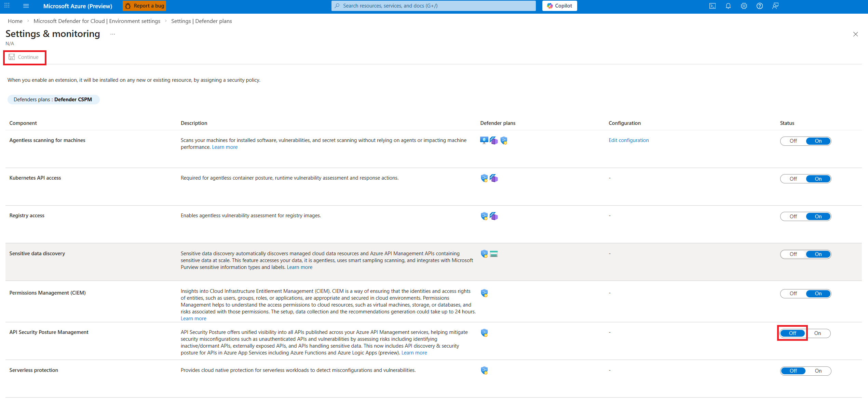Focus the search resources field
The width and height of the screenshot is (868, 401).
pyautogui.click(x=434, y=6)
